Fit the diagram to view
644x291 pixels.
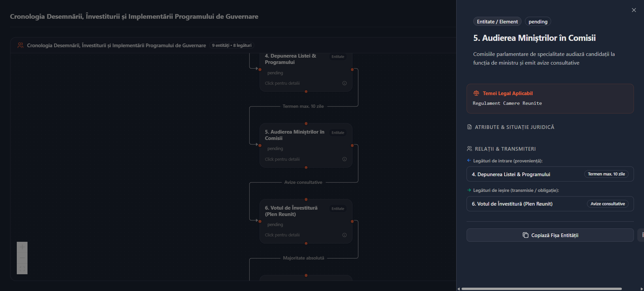pos(22,269)
